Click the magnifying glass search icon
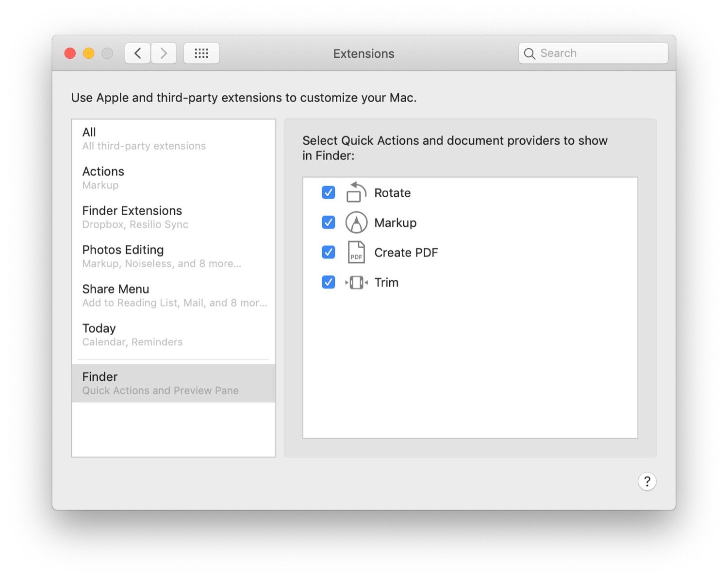The image size is (728, 579). click(529, 53)
